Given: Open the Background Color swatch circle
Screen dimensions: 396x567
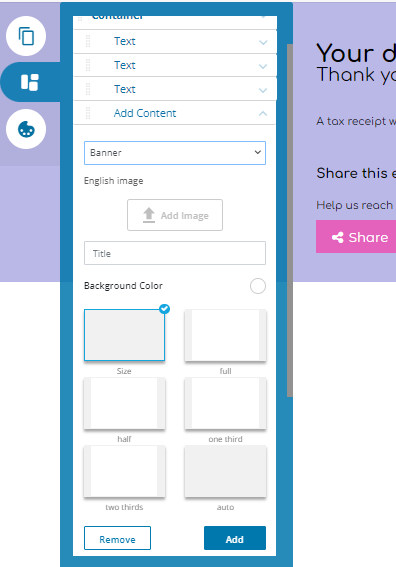Looking at the screenshot, I should (258, 286).
